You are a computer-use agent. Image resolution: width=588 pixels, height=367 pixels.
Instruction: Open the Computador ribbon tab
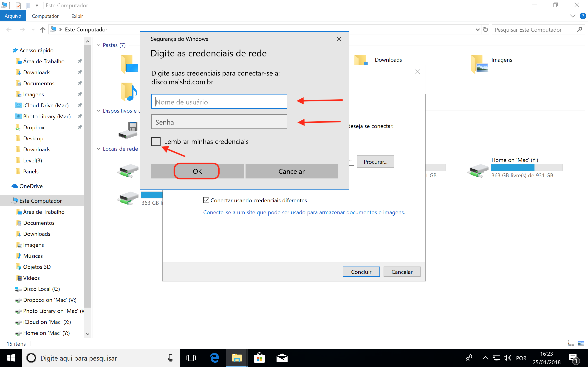pos(45,16)
